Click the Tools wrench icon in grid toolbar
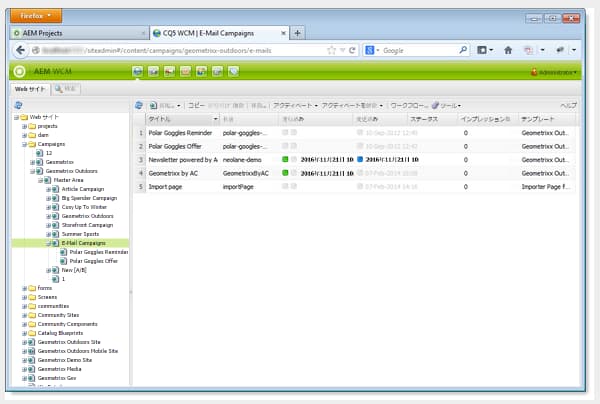This screenshot has width=600, height=404. click(435, 105)
